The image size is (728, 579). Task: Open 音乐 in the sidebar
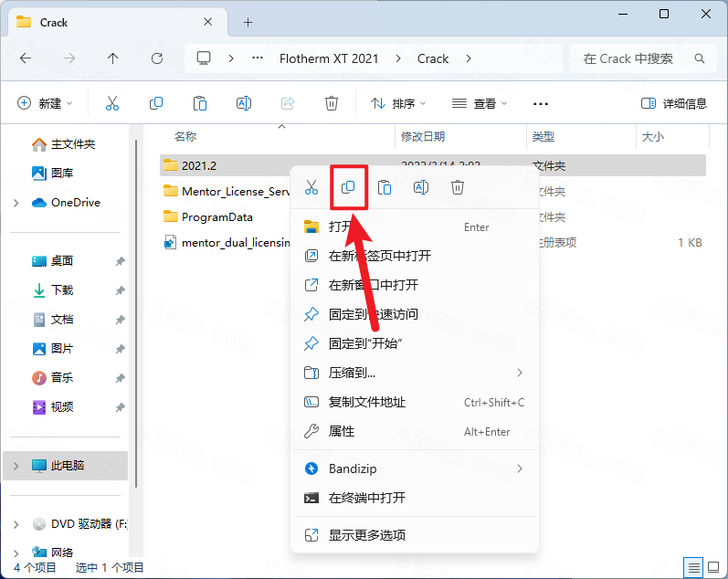coord(52,378)
